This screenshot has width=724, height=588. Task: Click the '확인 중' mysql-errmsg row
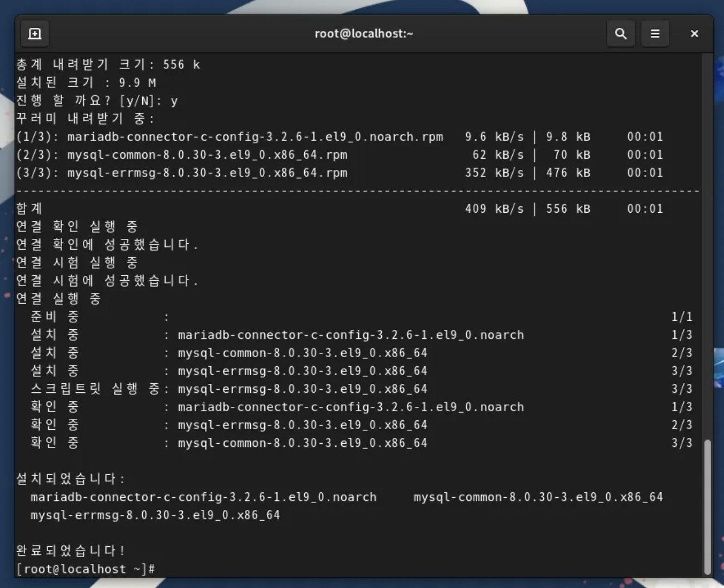point(361,425)
